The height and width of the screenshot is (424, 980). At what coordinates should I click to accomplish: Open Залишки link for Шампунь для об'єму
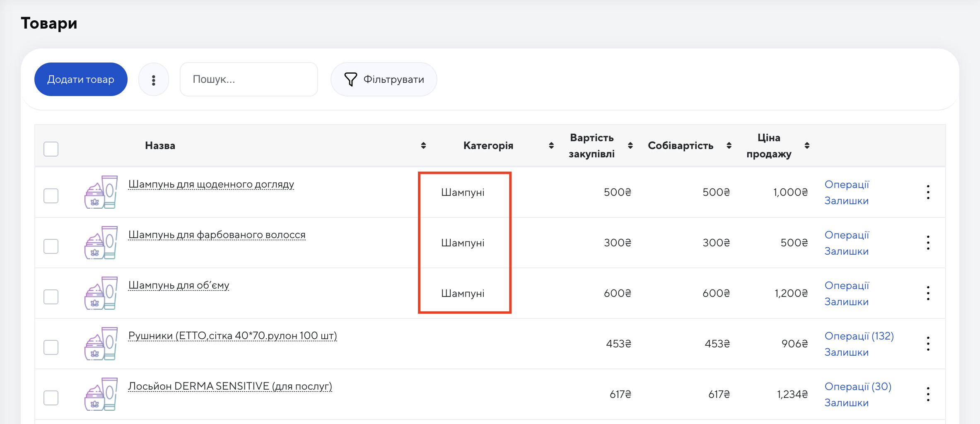(x=846, y=302)
